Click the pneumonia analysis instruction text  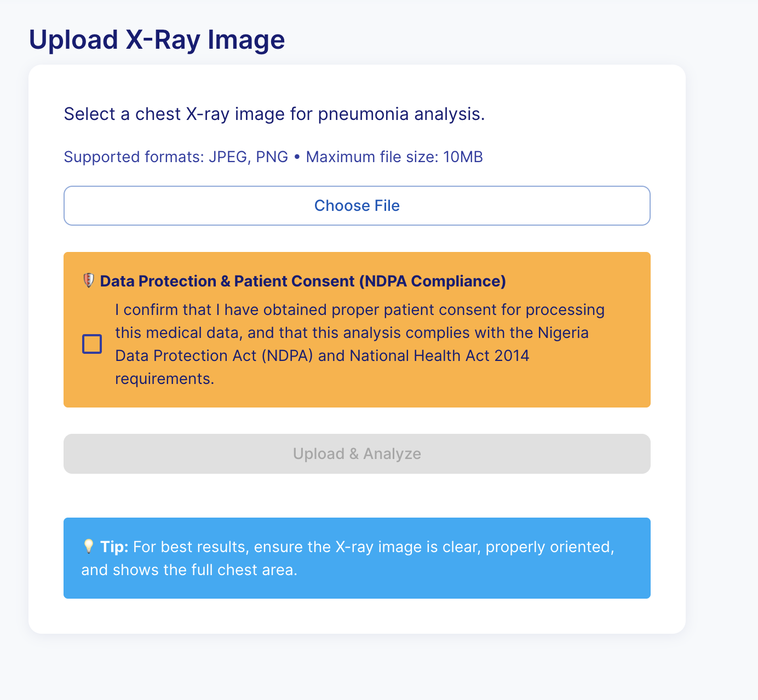[x=274, y=114]
